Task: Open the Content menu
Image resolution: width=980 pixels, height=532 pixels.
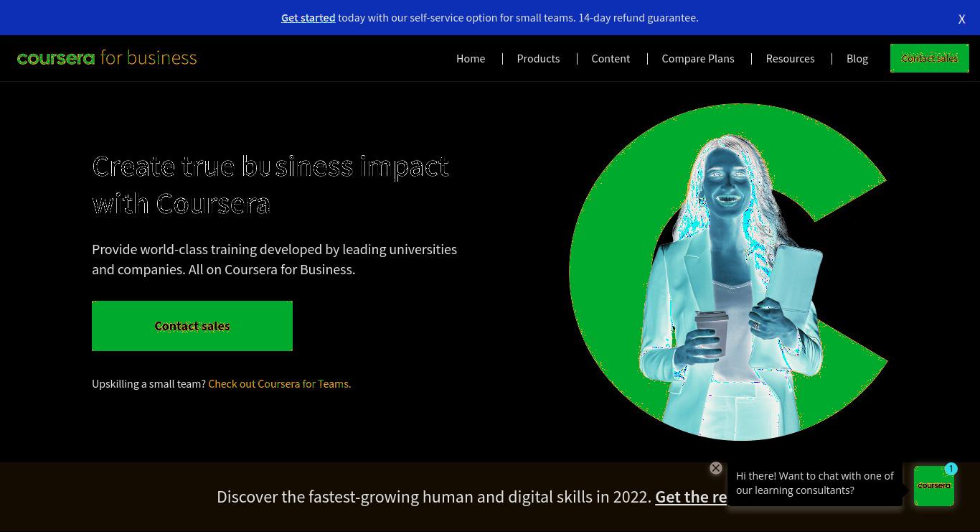Action: (611, 59)
